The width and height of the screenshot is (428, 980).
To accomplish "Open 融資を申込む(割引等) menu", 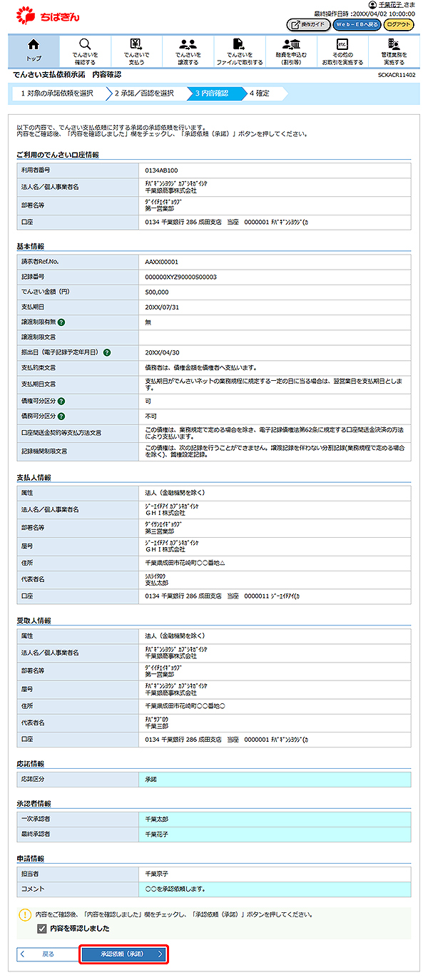I will point(291,50).
